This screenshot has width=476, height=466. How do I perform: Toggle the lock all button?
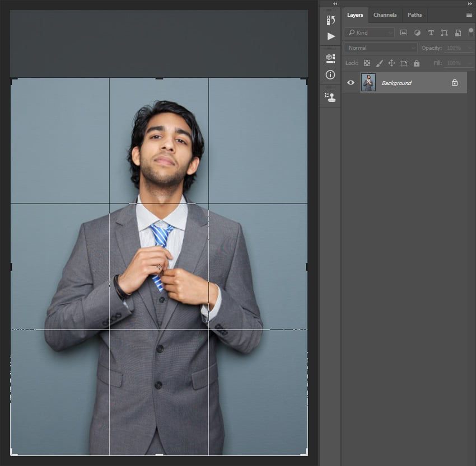417,63
